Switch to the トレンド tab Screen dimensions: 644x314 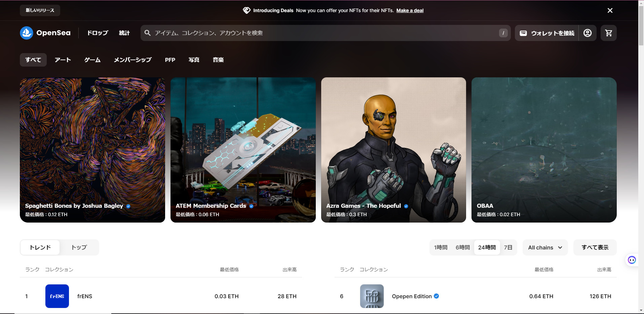click(40, 247)
